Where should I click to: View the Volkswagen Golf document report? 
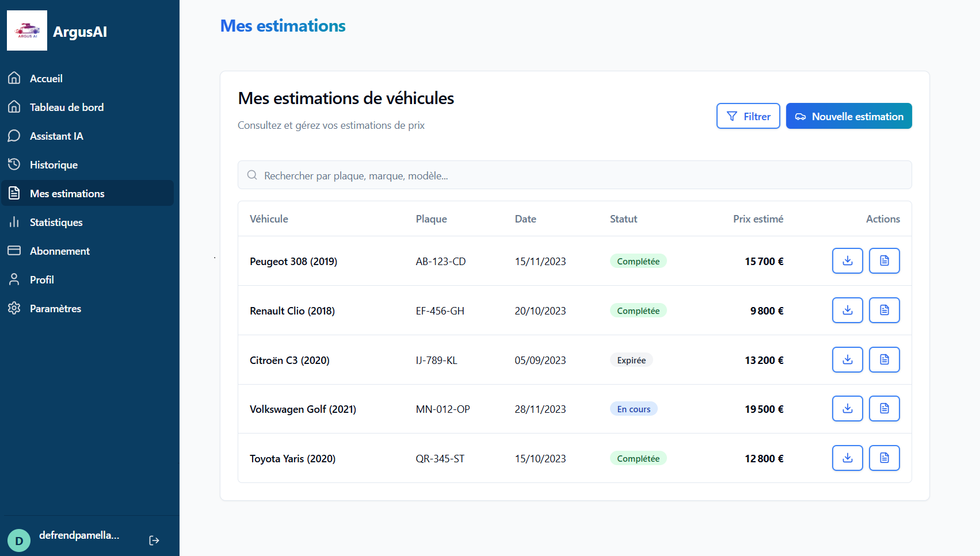pos(884,408)
